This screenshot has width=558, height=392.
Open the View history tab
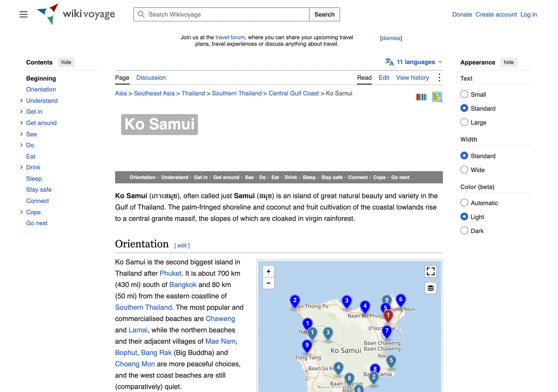pos(412,78)
